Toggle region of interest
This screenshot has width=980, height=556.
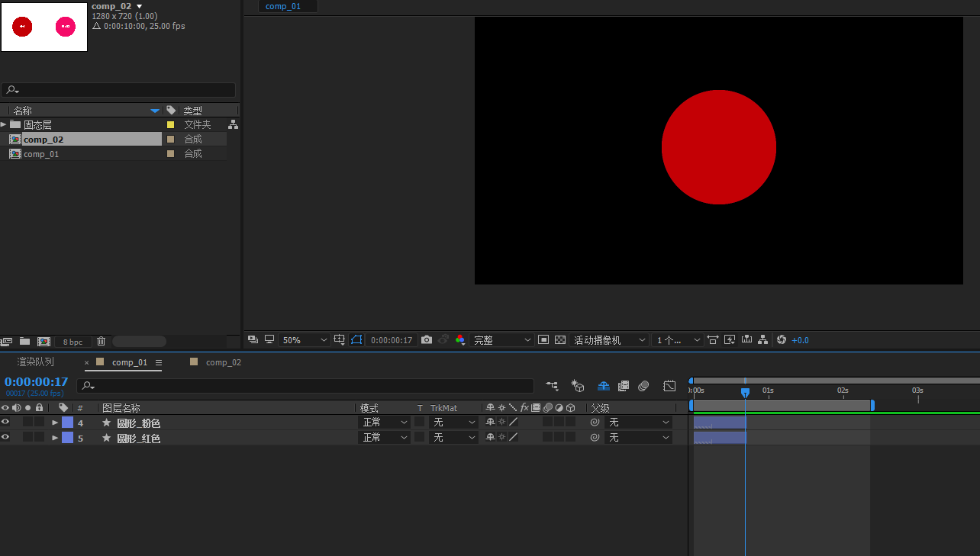tap(543, 339)
